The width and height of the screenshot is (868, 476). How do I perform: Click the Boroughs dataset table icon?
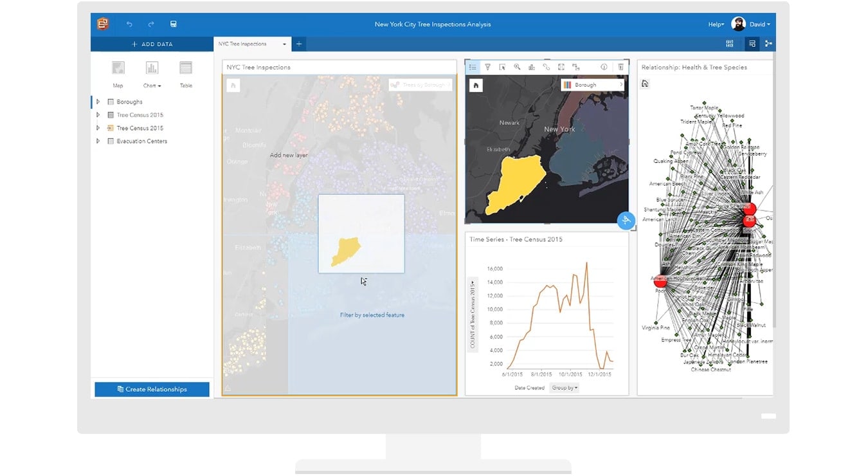(111, 102)
